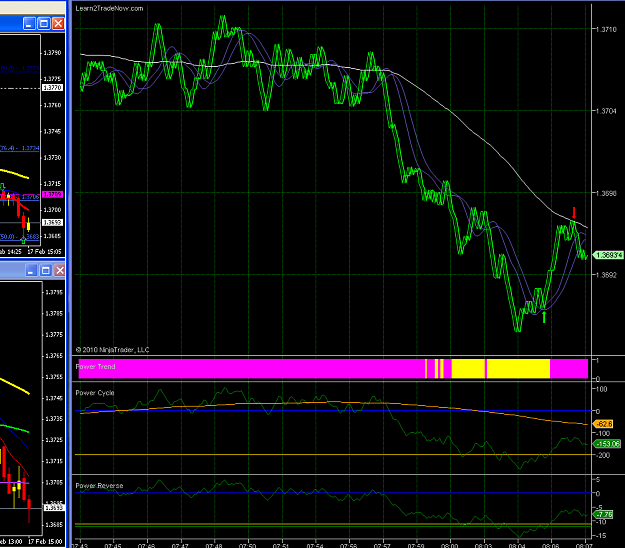This screenshot has width=625, height=548.
Task: Maximize the upper-left chart window
Action: tap(44, 24)
